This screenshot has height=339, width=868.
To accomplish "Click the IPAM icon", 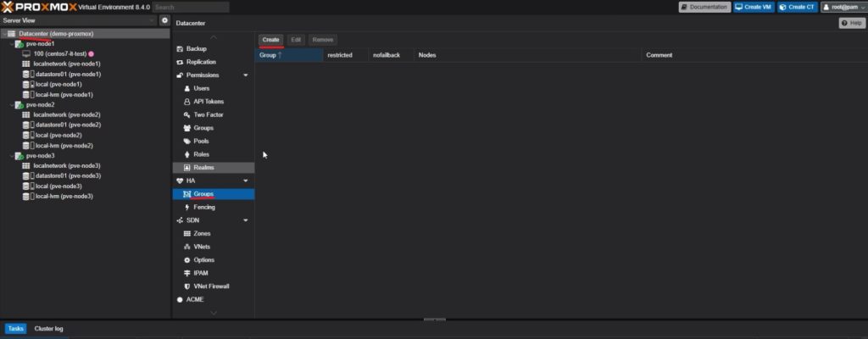I will pos(187,273).
